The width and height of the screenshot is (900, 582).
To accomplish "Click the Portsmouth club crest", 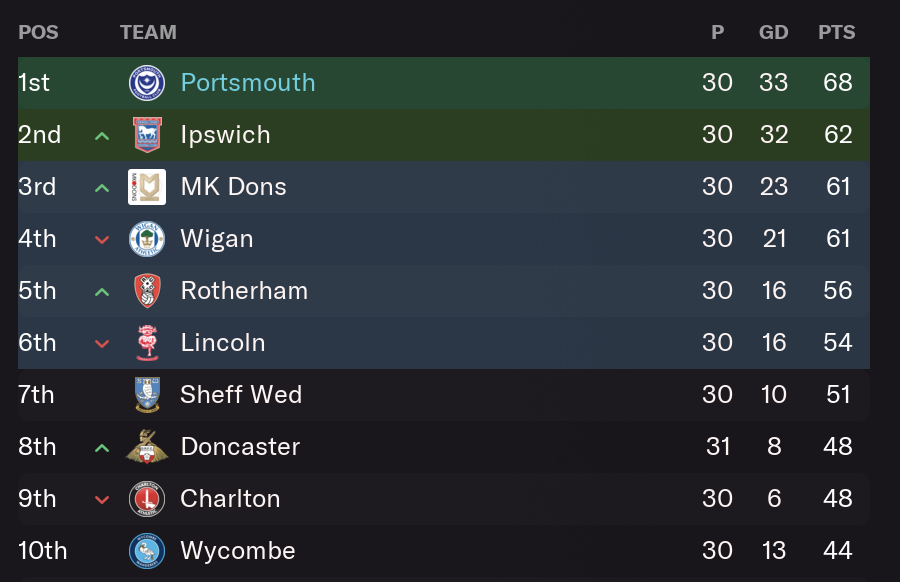I will (x=147, y=83).
